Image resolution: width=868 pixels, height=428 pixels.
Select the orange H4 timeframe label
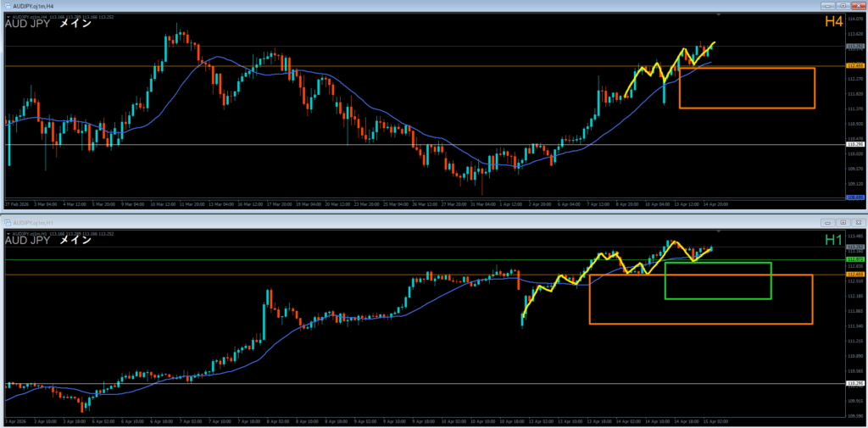[x=833, y=21]
